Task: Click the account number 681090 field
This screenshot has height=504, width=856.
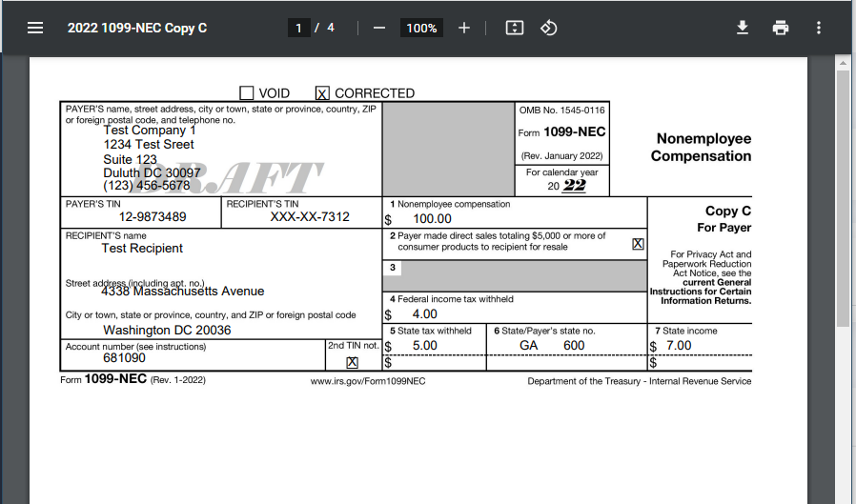Action: tap(125, 359)
